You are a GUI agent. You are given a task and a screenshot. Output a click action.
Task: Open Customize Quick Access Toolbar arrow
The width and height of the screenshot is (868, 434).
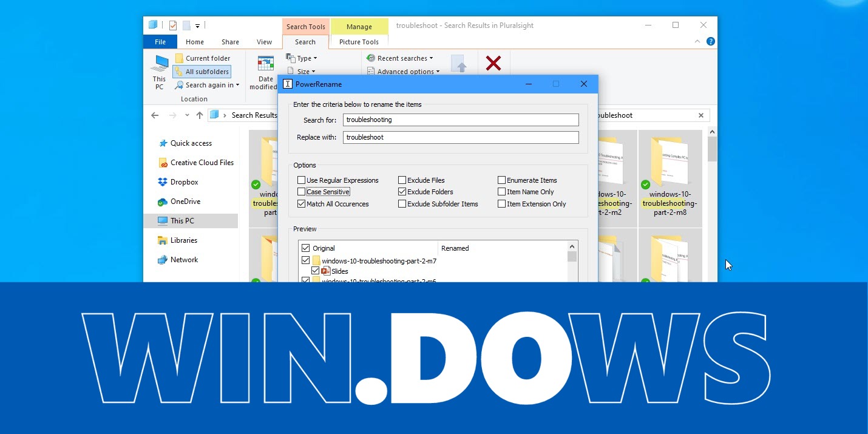pyautogui.click(x=197, y=26)
